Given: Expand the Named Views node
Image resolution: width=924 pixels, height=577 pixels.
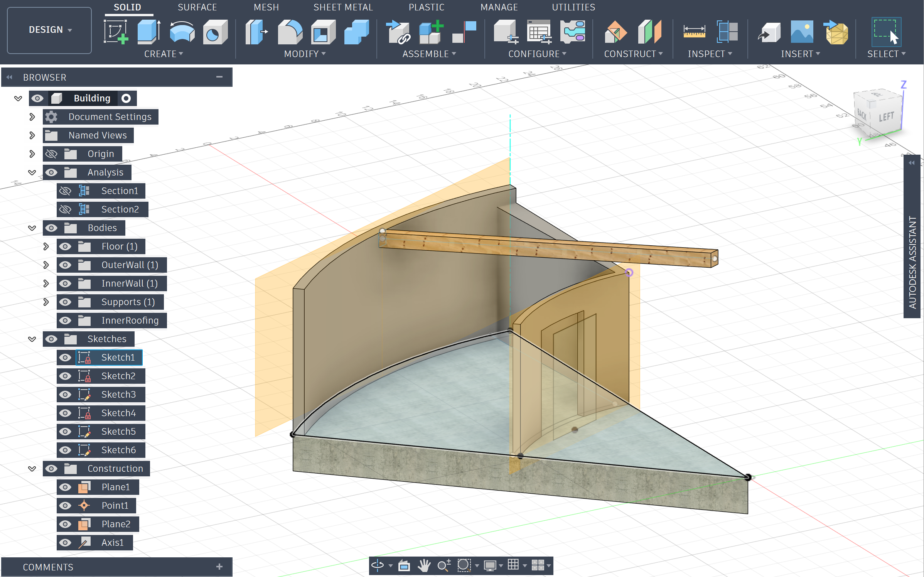Looking at the screenshot, I should pos(32,135).
